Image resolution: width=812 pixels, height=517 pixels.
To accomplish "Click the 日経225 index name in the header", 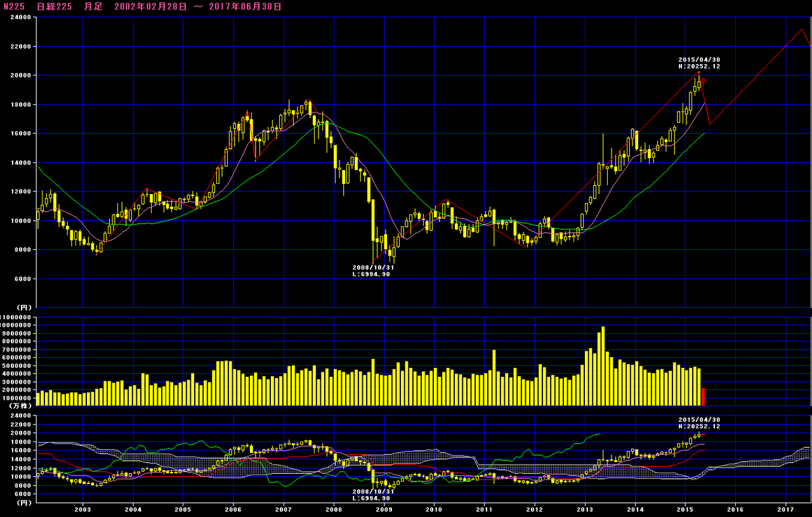I will tap(55, 6).
